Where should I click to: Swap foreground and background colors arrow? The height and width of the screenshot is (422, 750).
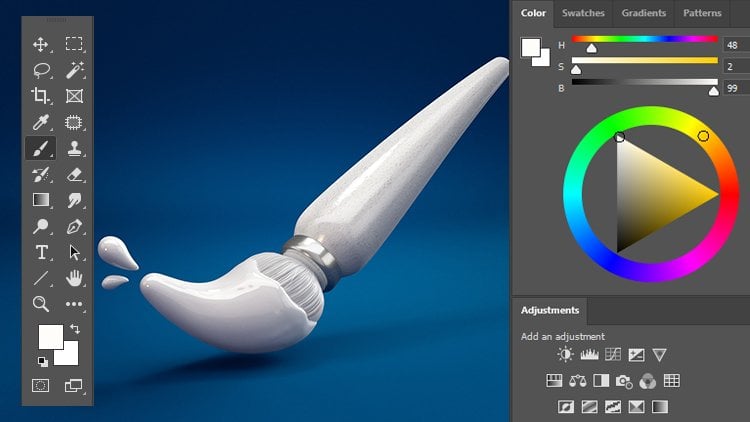75,329
